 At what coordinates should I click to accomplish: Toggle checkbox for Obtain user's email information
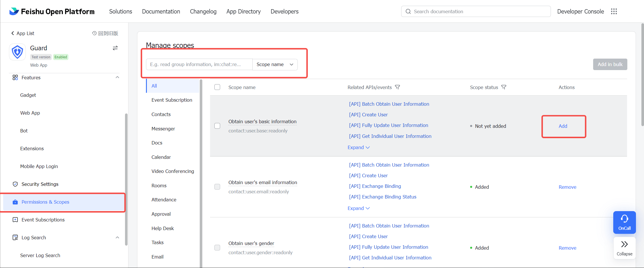click(217, 187)
